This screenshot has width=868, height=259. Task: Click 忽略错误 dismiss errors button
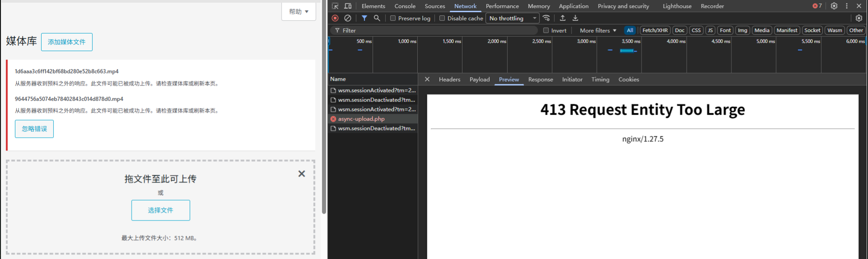34,129
